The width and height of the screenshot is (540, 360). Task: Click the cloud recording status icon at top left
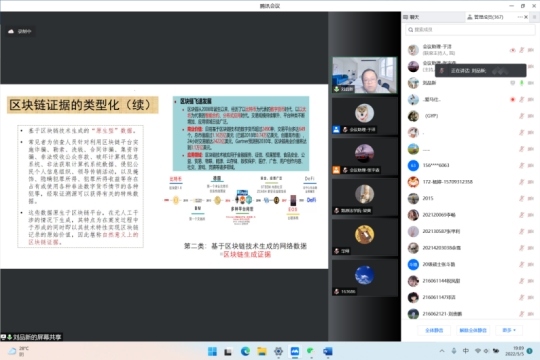[x=11, y=31]
